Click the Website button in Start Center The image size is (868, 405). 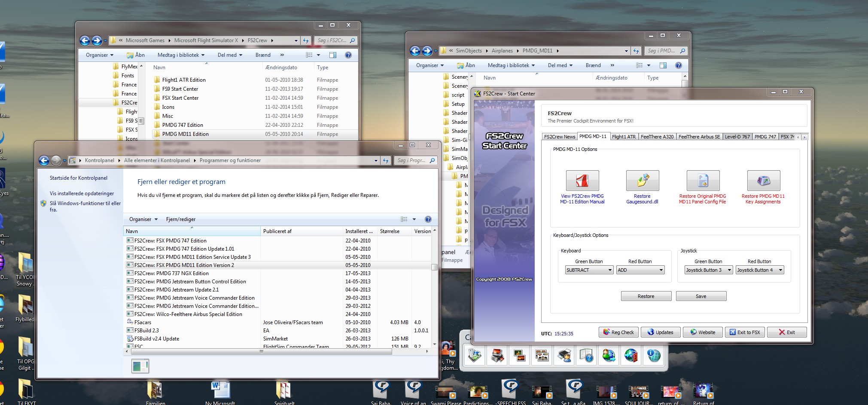pos(703,332)
